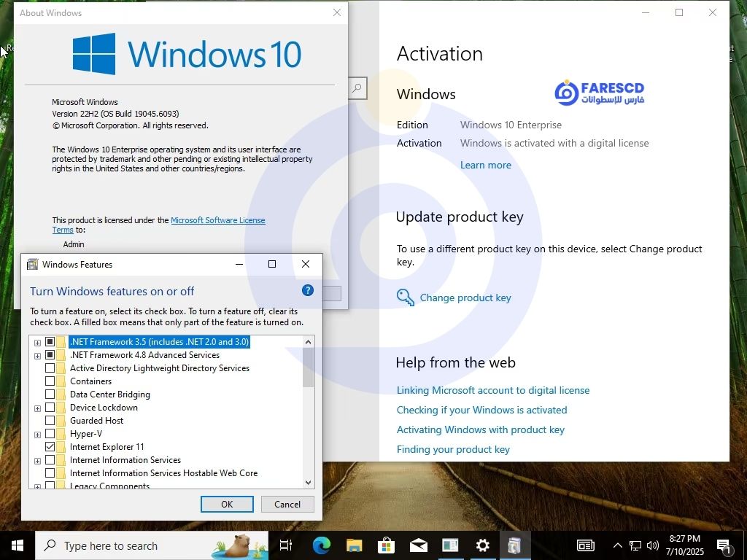This screenshot has height=560, width=747.
Task: Click the folder icon beside Guarded Host
Action: coord(61,421)
